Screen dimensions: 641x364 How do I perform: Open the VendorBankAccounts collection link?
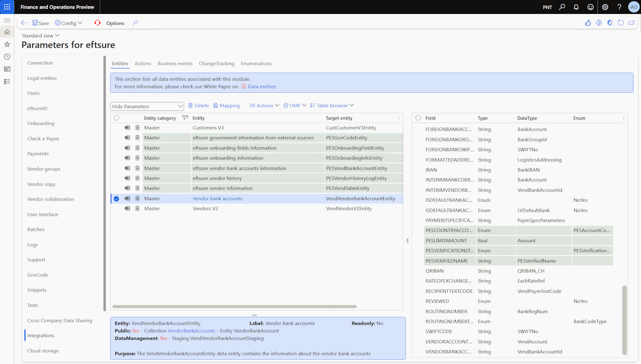click(191, 331)
